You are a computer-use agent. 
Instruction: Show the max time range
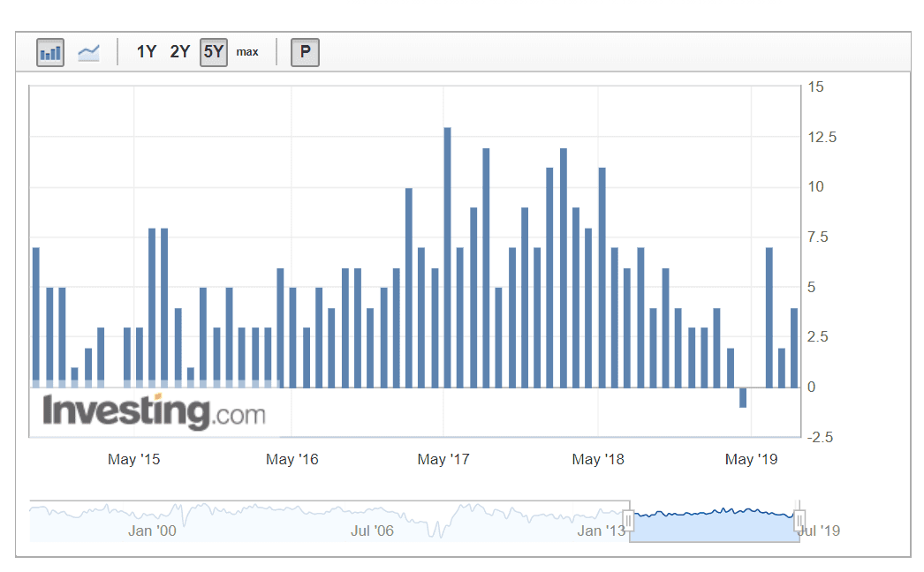tap(247, 52)
